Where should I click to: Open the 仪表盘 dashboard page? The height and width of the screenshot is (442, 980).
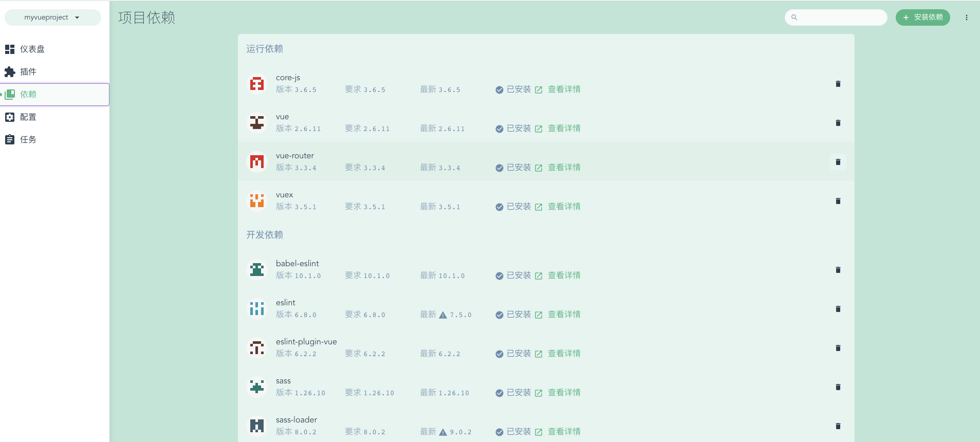click(x=54, y=49)
